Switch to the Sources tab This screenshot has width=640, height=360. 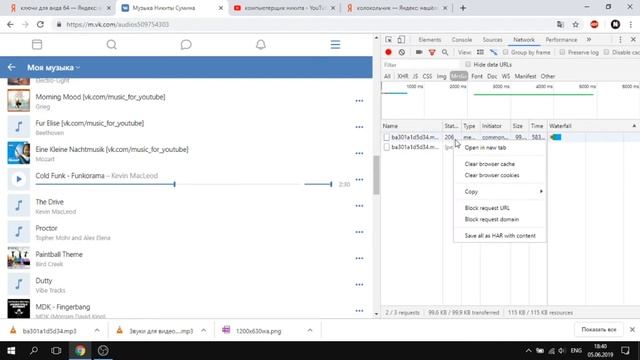492,40
